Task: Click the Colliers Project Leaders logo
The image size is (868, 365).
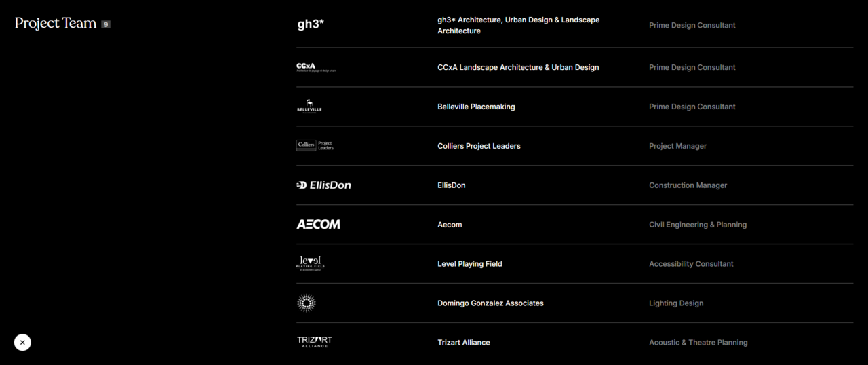Action: click(x=315, y=145)
